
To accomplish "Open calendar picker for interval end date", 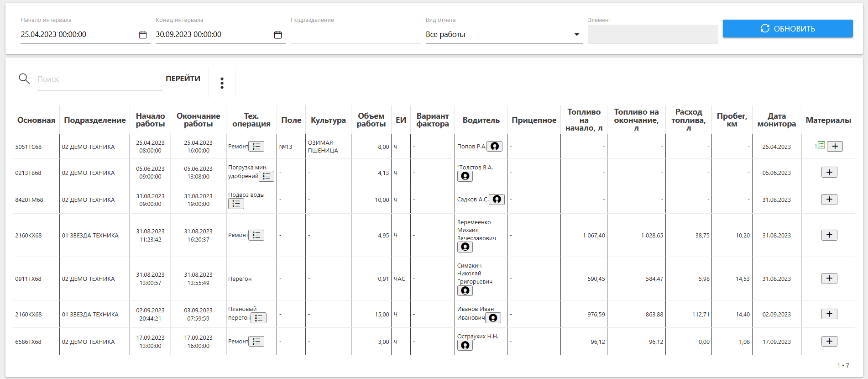I will click(278, 35).
